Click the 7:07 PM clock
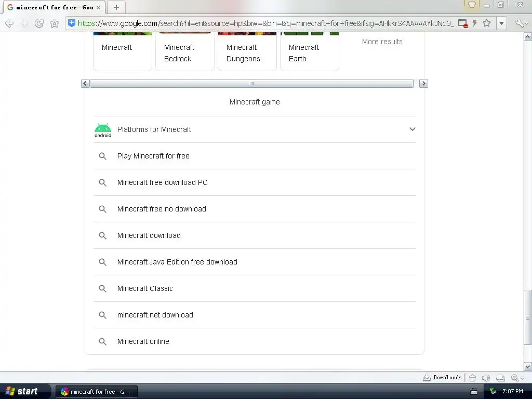Viewport: 532px width, 399px height. click(513, 391)
